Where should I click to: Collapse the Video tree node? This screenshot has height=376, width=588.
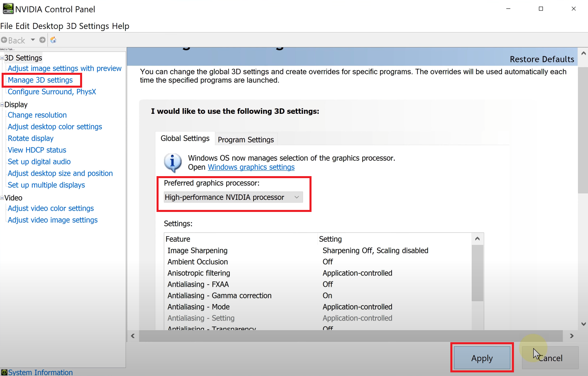(2, 198)
